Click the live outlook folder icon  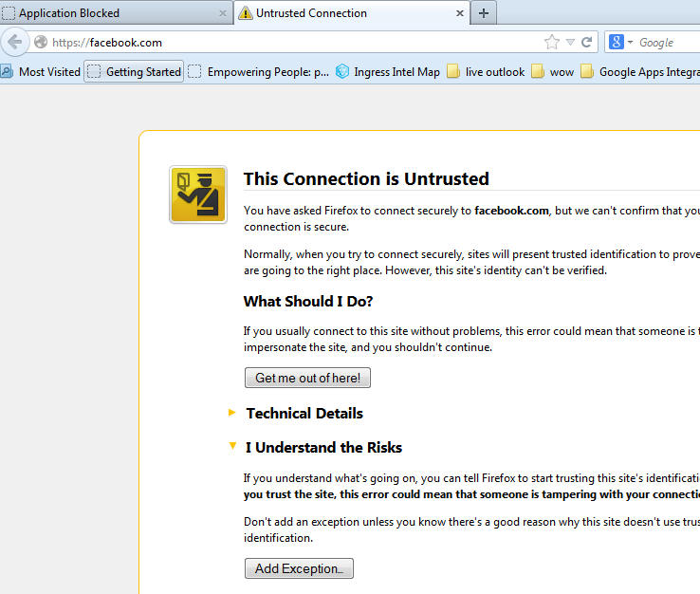click(x=453, y=71)
